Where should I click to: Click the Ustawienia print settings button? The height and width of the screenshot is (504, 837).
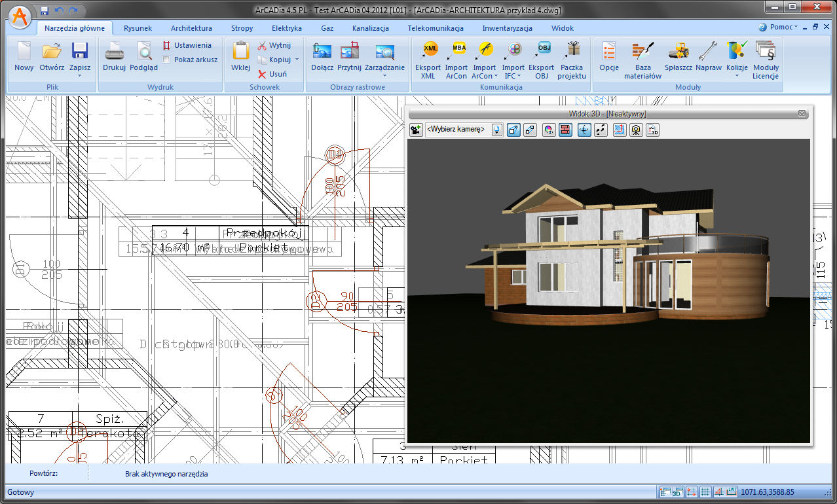[187, 45]
